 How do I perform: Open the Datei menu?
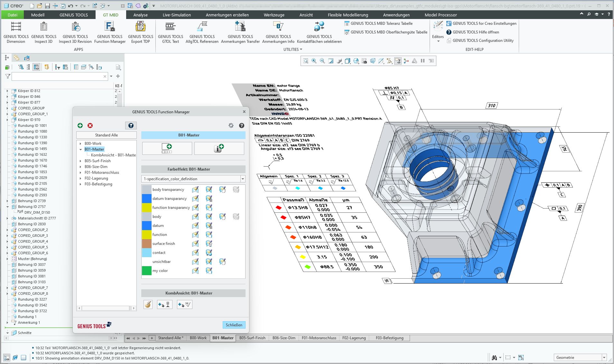tap(13, 15)
